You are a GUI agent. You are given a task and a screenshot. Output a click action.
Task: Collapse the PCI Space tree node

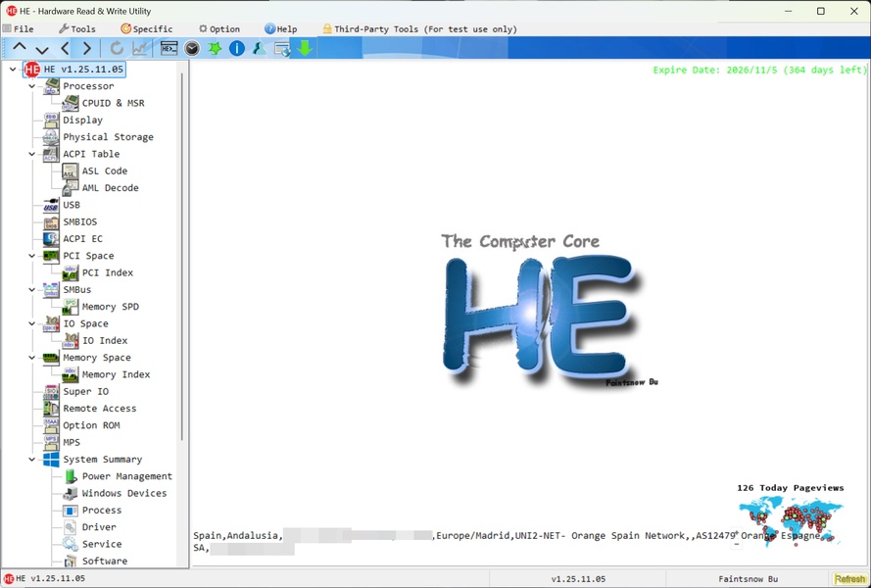[32, 256]
